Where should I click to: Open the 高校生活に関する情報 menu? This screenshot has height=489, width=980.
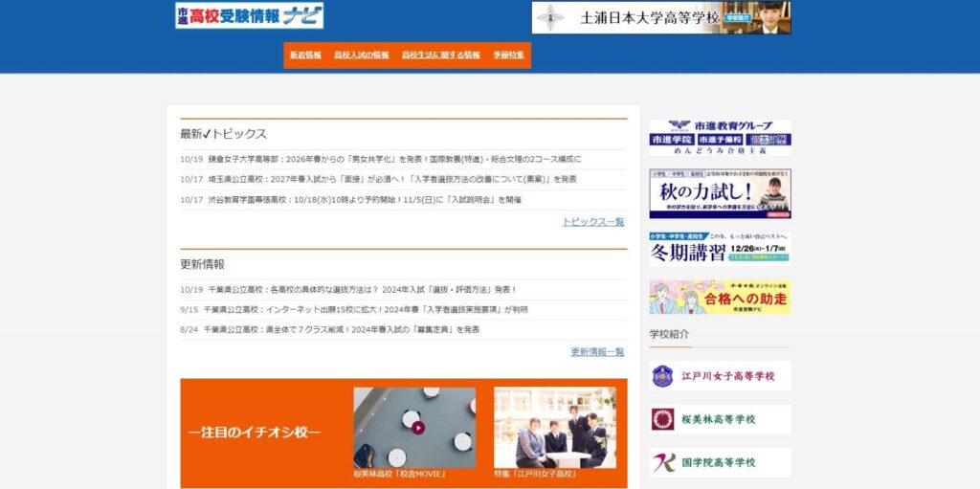coord(441,56)
